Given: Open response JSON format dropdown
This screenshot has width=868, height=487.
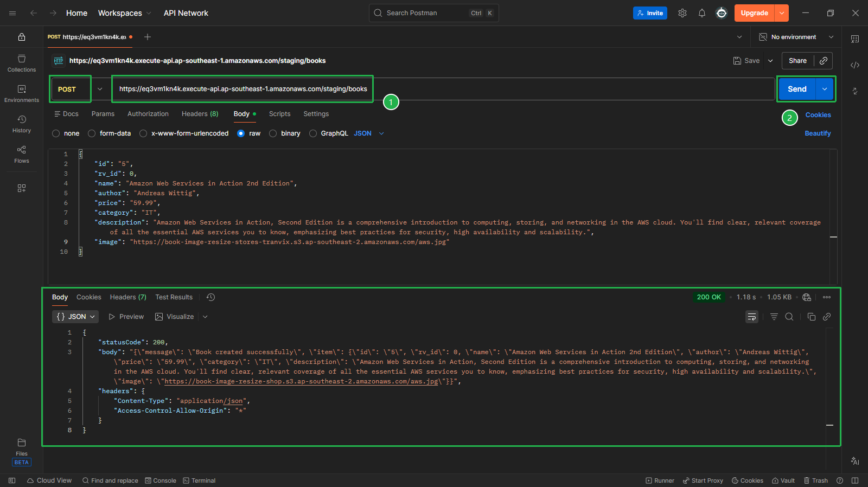Looking at the screenshot, I should [75, 317].
